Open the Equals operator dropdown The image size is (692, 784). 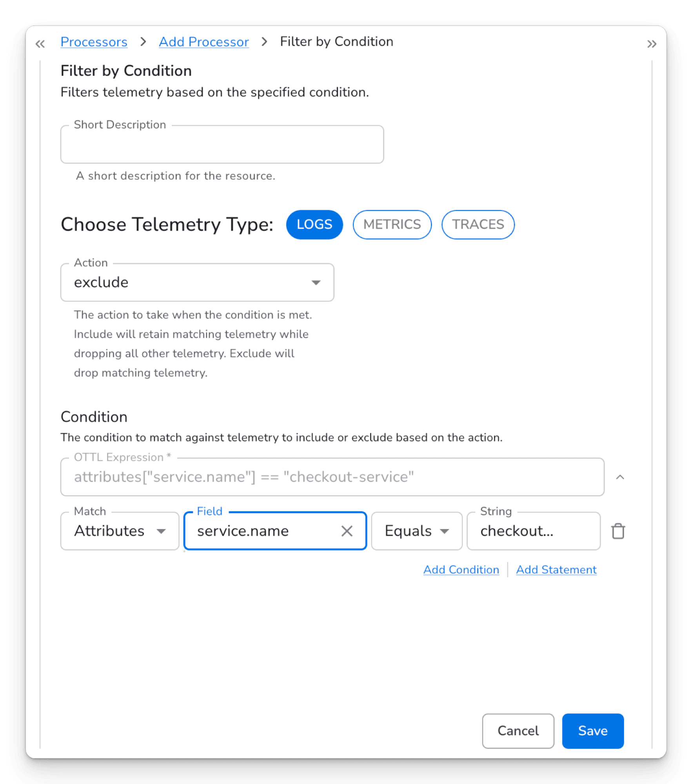point(416,531)
